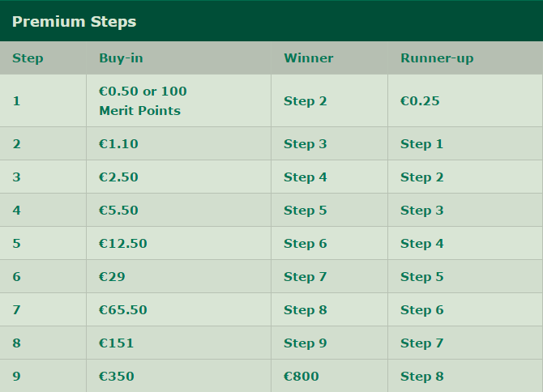Click the Step 9 winner cell

[306, 343]
